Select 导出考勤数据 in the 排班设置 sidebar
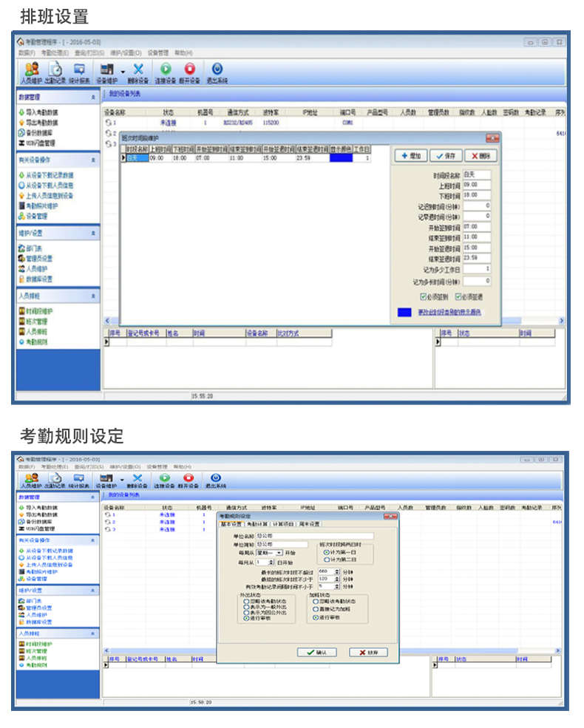The image size is (584, 728). (x=38, y=123)
